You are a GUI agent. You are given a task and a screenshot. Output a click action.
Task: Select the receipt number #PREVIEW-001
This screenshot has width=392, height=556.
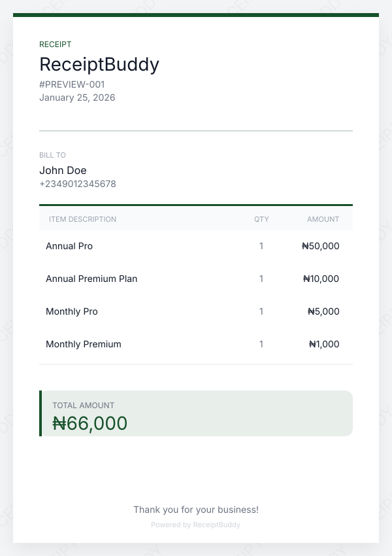[72, 84]
